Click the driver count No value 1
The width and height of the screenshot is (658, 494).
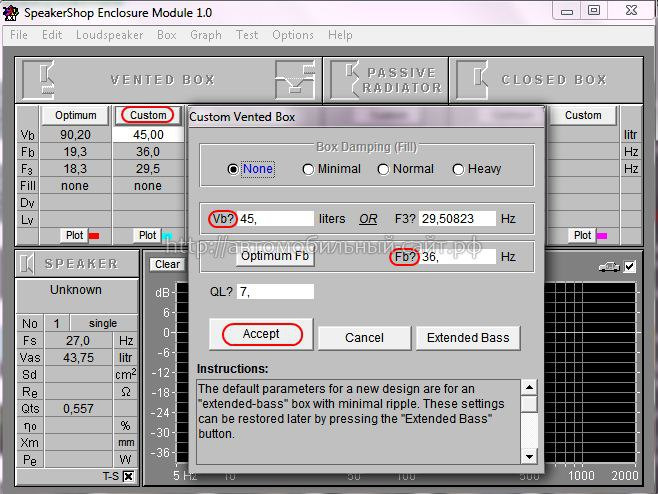[57, 323]
